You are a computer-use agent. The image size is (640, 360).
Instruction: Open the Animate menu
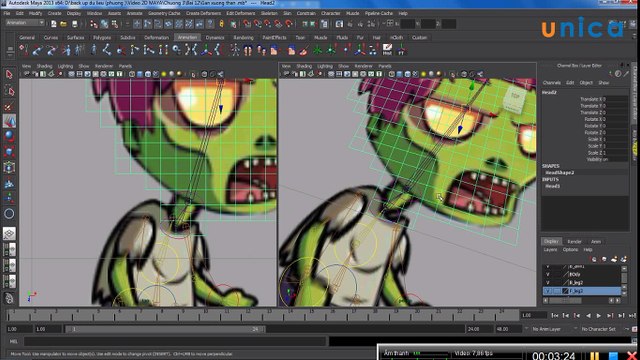coord(134,13)
